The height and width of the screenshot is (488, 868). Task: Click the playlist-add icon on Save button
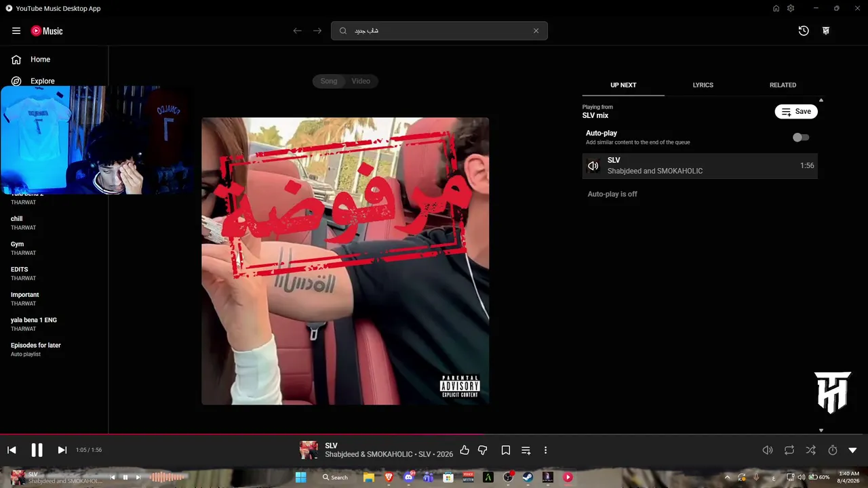pyautogui.click(x=786, y=112)
